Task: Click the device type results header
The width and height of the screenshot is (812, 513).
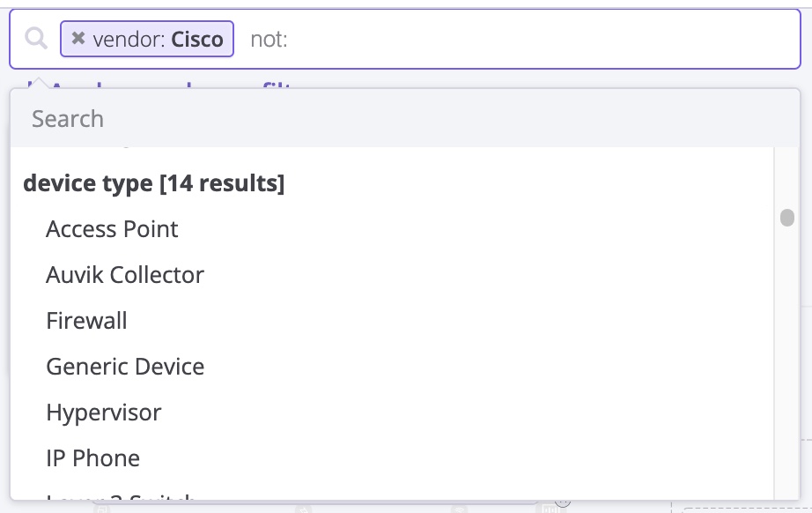Action: [x=154, y=183]
